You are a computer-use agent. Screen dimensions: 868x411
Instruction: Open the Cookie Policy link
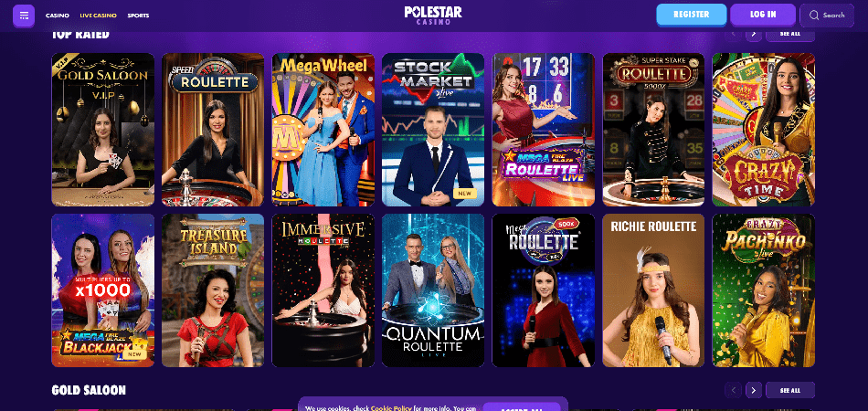[391, 408]
